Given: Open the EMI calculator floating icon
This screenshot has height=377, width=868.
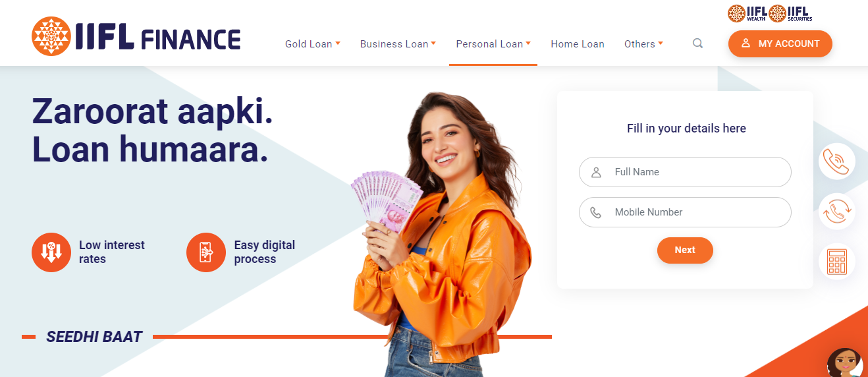Looking at the screenshot, I should click(837, 262).
